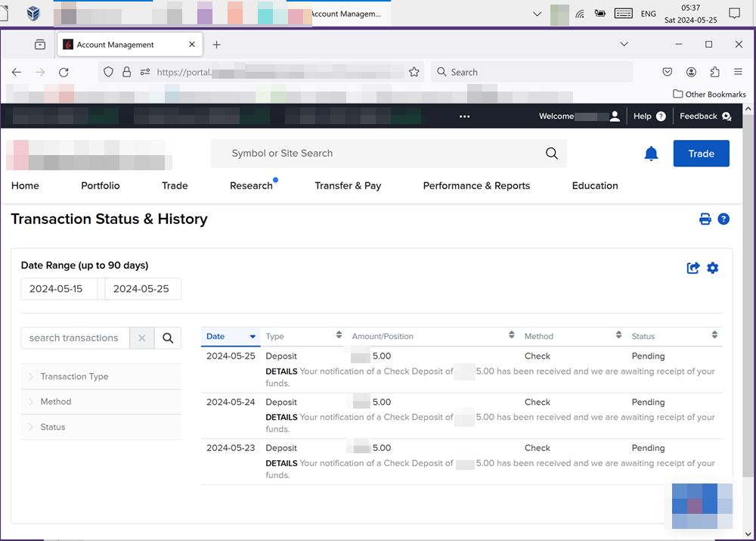This screenshot has width=756, height=541.
Task: Open the Help link
Action: (x=649, y=117)
